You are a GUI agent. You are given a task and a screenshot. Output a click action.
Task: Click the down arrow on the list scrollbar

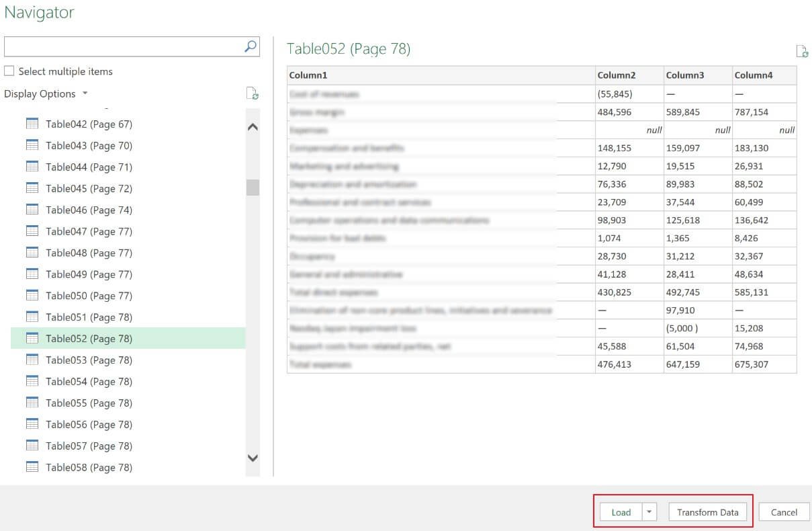pos(253,458)
